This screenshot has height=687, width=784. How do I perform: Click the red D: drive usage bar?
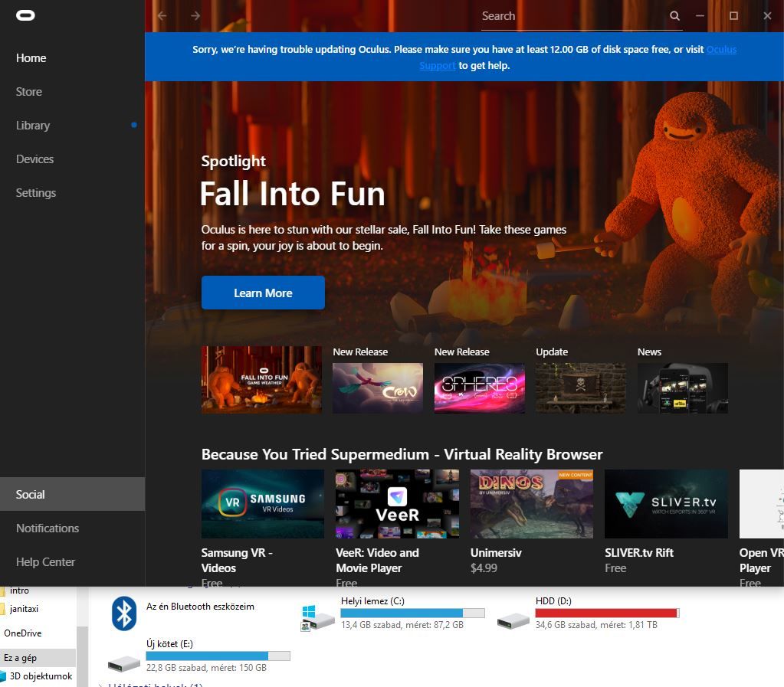pos(607,613)
